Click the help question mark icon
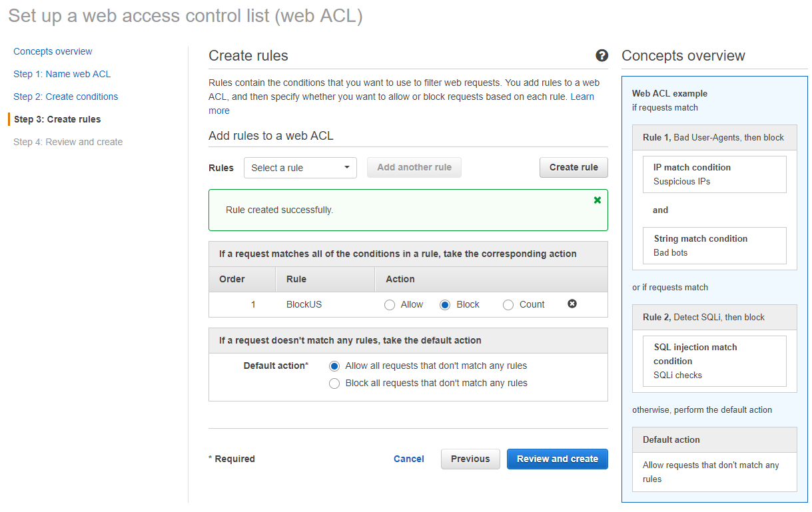 click(602, 56)
